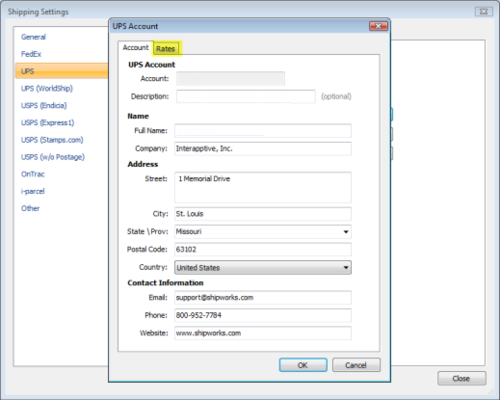The width and height of the screenshot is (500, 400).
Task: Edit the City field St. Louis
Action: 263,214
